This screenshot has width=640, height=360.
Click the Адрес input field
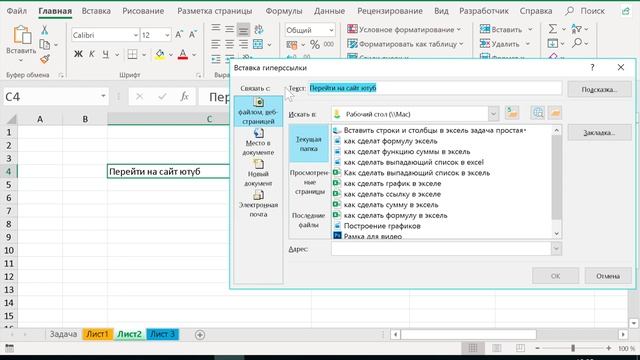point(440,249)
